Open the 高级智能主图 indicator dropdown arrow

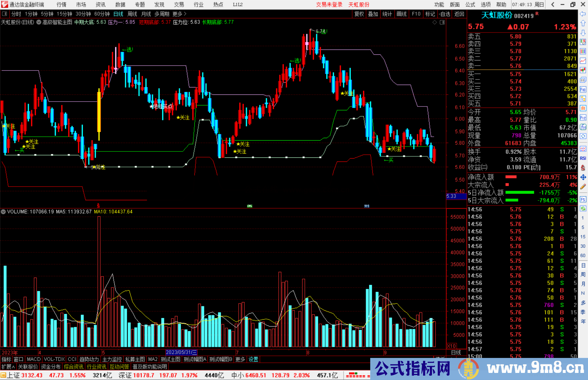click(39, 22)
